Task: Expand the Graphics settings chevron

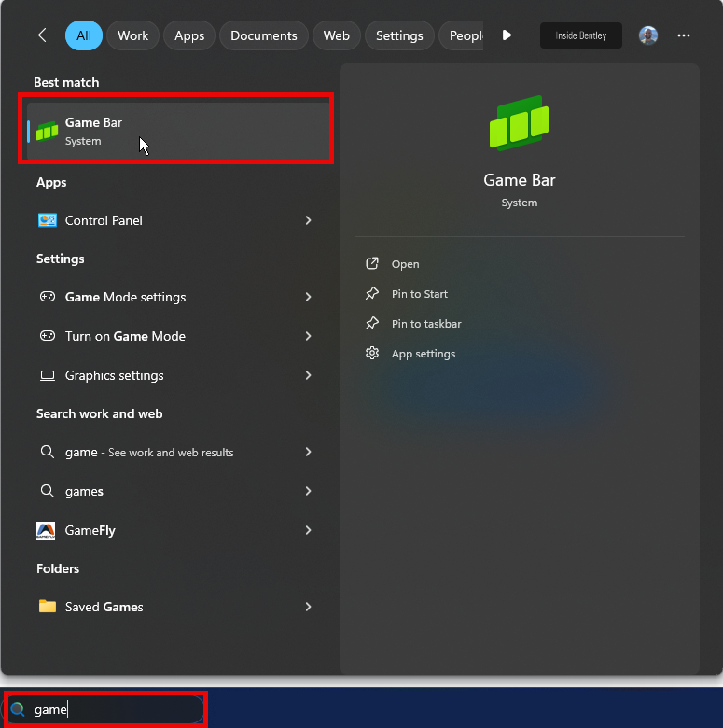Action: (x=308, y=375)
